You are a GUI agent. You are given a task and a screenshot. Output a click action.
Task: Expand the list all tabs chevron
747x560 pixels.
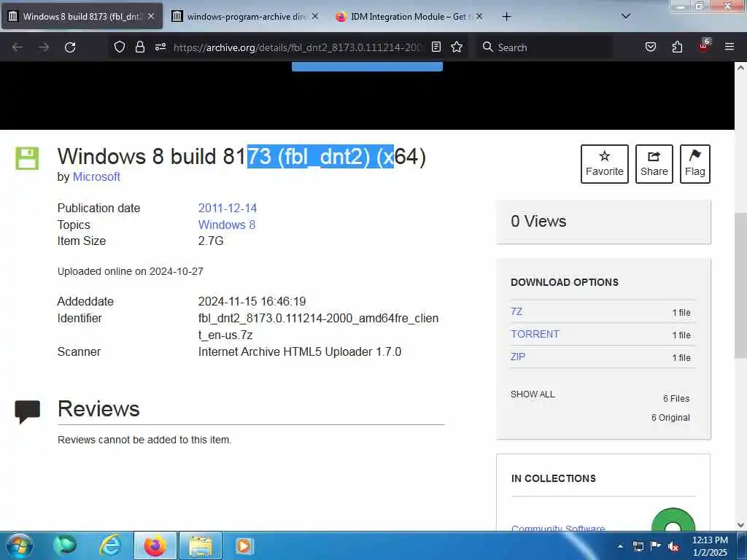pyautogui.click(x=626, y=16)
